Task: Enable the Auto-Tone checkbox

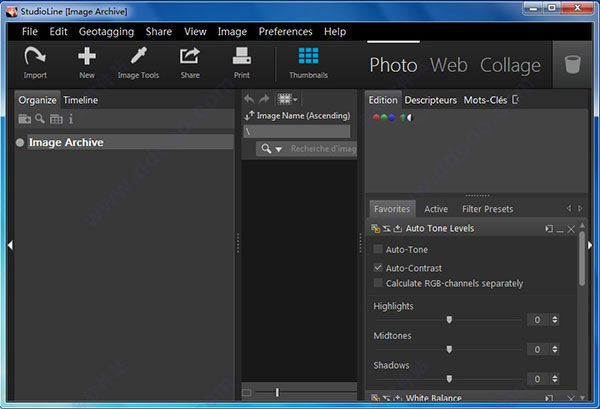Action: point(378,249)
